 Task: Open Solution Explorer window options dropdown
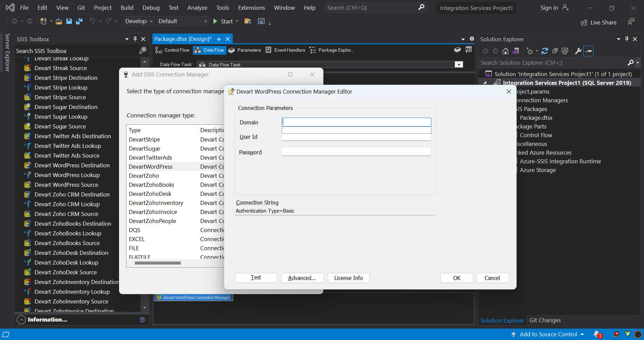pos(619,39)
